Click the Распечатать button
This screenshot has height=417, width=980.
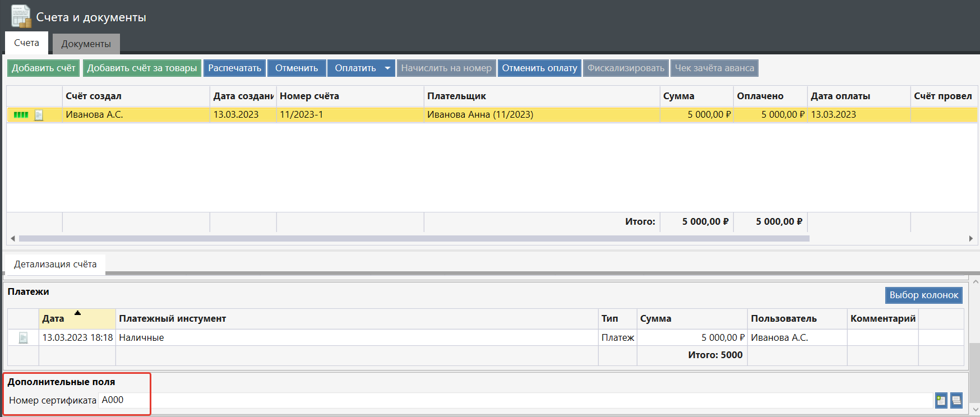[234, 68]
